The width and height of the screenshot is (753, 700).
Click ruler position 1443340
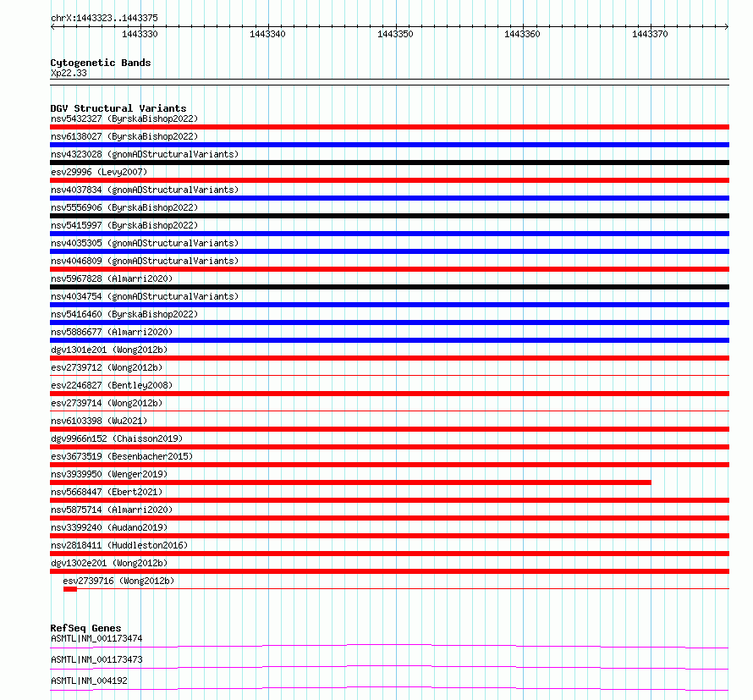267,34
